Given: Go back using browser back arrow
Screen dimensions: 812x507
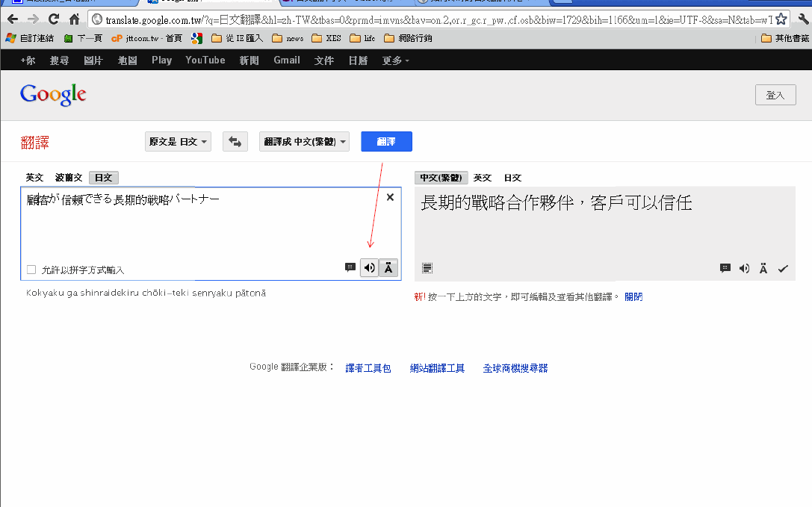Looking at the screenshot, I should [13, 19].
